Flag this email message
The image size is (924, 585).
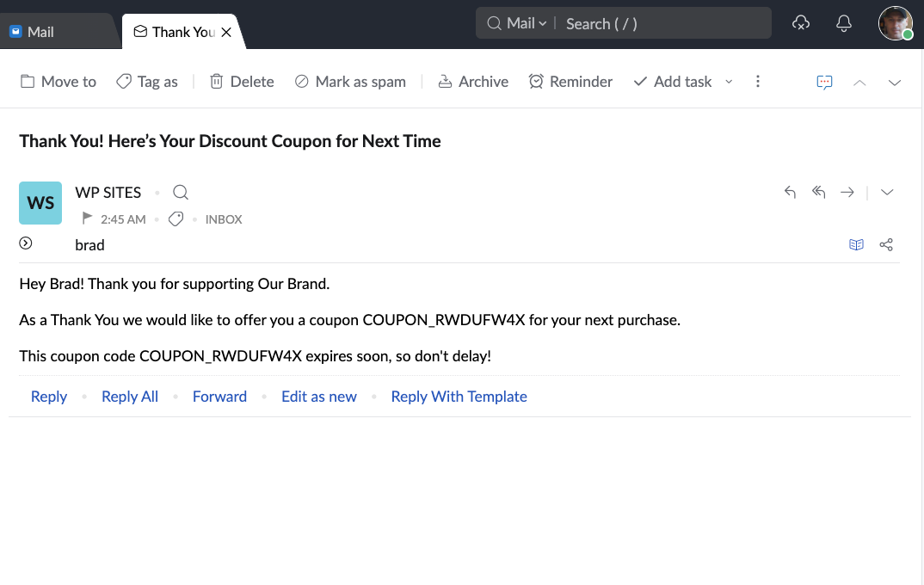(x=88, y=219)
